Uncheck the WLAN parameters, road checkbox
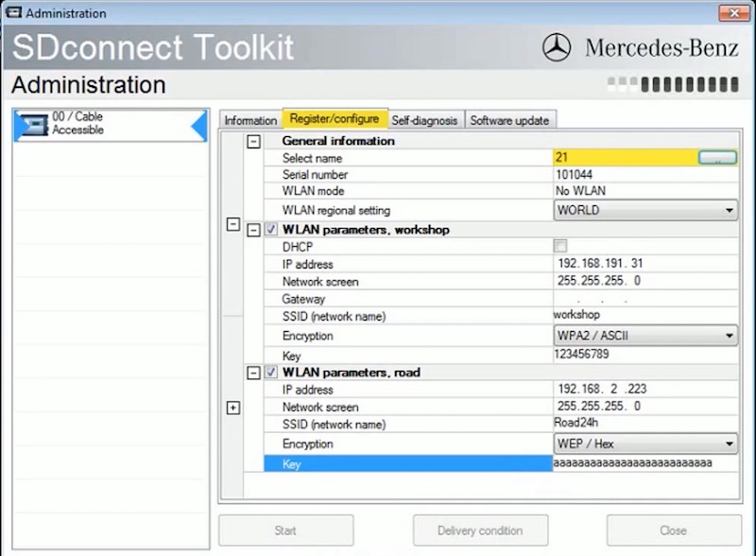This screenshot has width=756, height=556. [272, 373]
